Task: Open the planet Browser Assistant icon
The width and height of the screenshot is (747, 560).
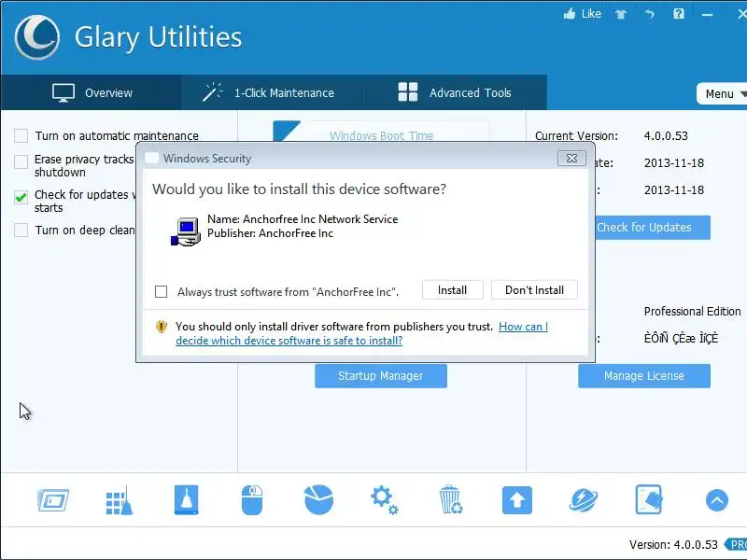Action: 583,500
